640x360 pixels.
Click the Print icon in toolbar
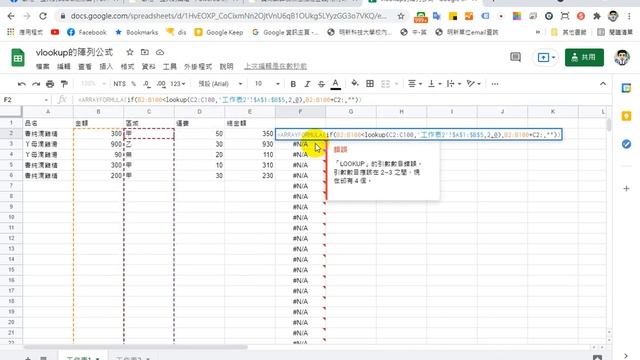[x=50, y=84]
